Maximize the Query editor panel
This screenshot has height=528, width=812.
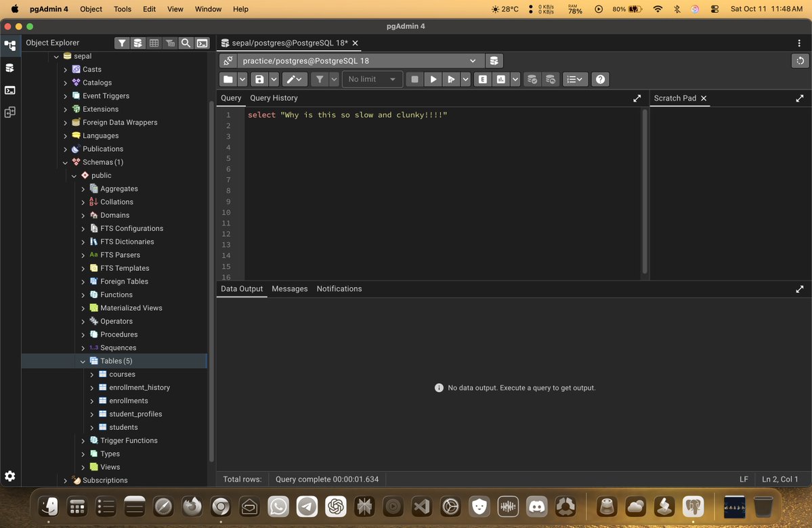637,98
